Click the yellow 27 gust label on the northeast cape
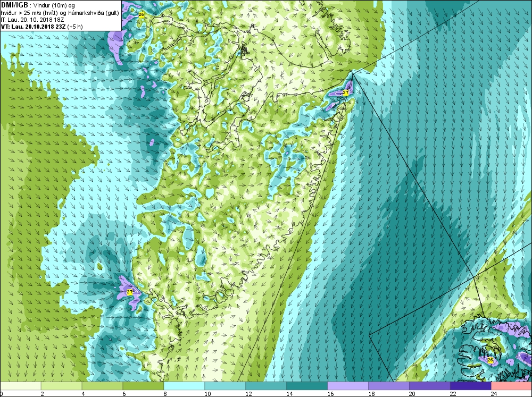The width and height of the screenshot is (532, 397). 345,92
